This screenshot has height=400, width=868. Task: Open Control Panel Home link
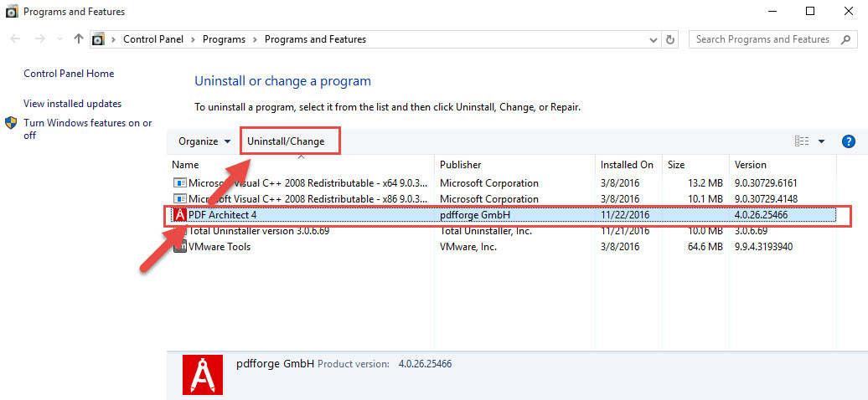(x=69, y=74)
